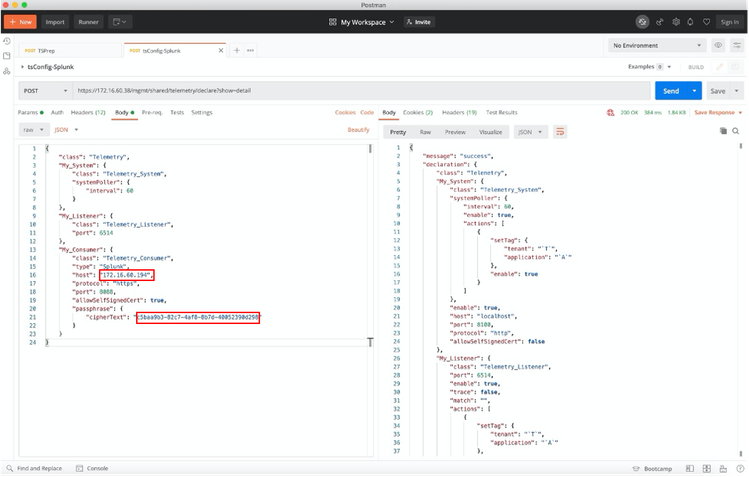Viewport: 749px width, 477px height.
Task: Open the POST method dropdown
Action: click(44, 91)
